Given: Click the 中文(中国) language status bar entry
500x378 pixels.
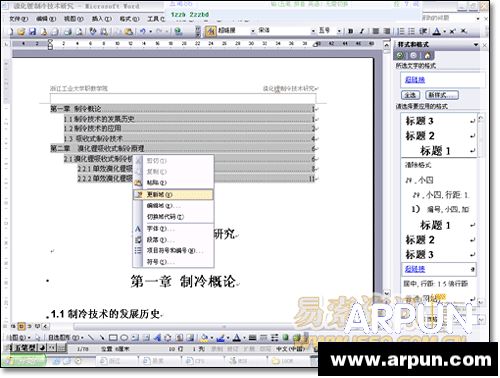Looking at the screenshot, I should pyautogui.click(x=290, y=349).
